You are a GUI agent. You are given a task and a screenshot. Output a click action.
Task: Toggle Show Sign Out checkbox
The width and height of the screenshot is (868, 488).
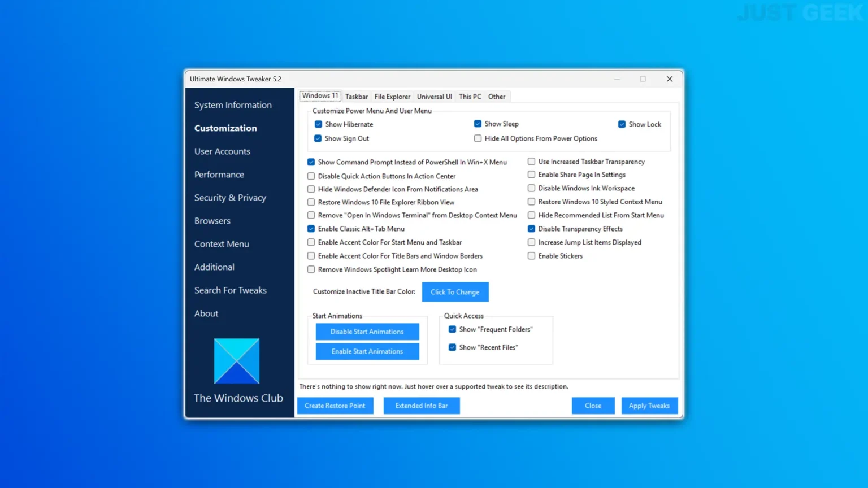pyautogui.click(x=318, y=138)
